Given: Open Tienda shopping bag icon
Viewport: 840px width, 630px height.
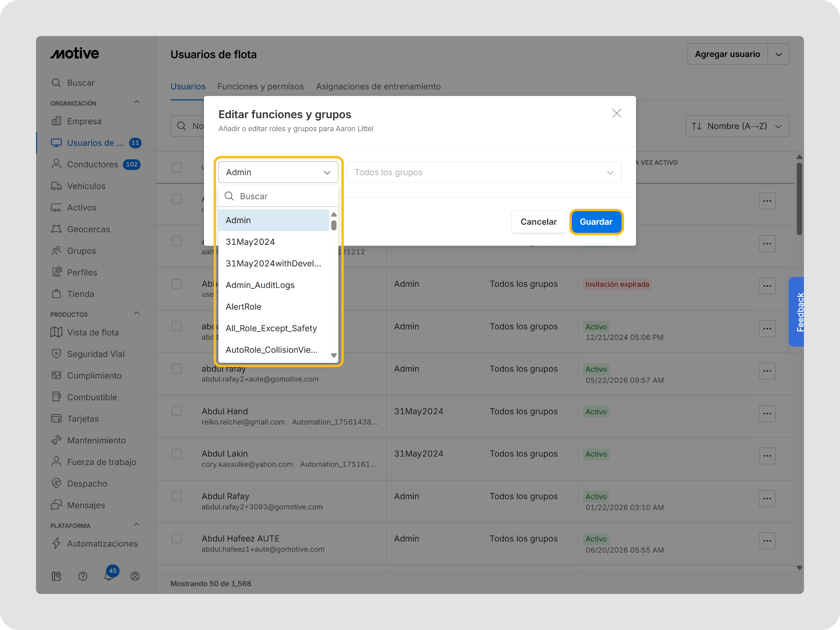Looking at the screenshot, I should 56,294.
